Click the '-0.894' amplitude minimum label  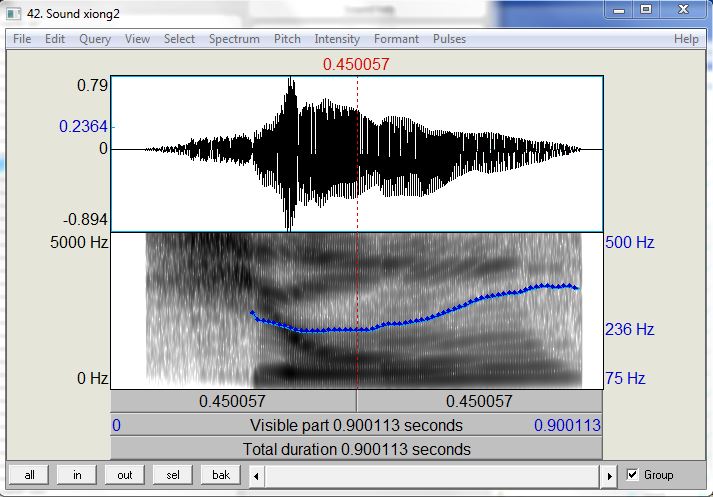pyautogui.click(x=86, y=220)
